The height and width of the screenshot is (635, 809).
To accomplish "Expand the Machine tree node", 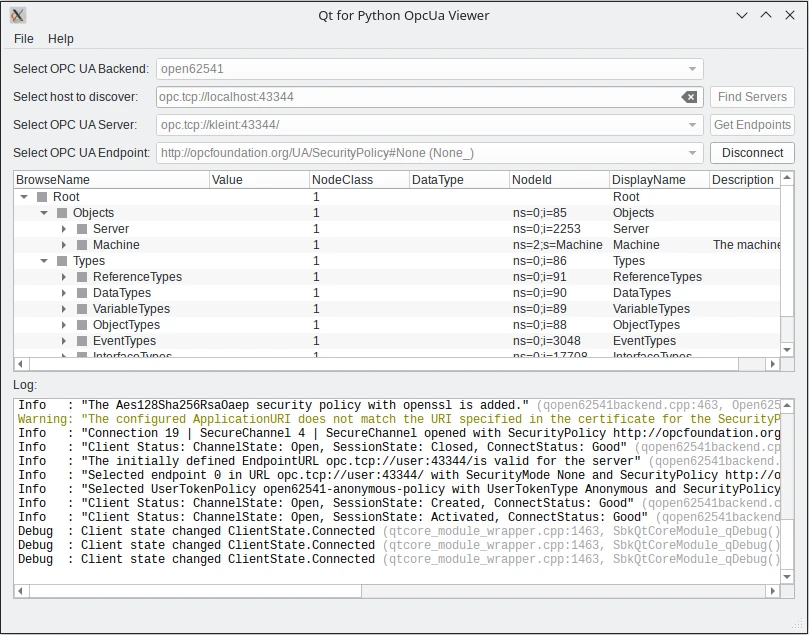I will pos(64,245).
